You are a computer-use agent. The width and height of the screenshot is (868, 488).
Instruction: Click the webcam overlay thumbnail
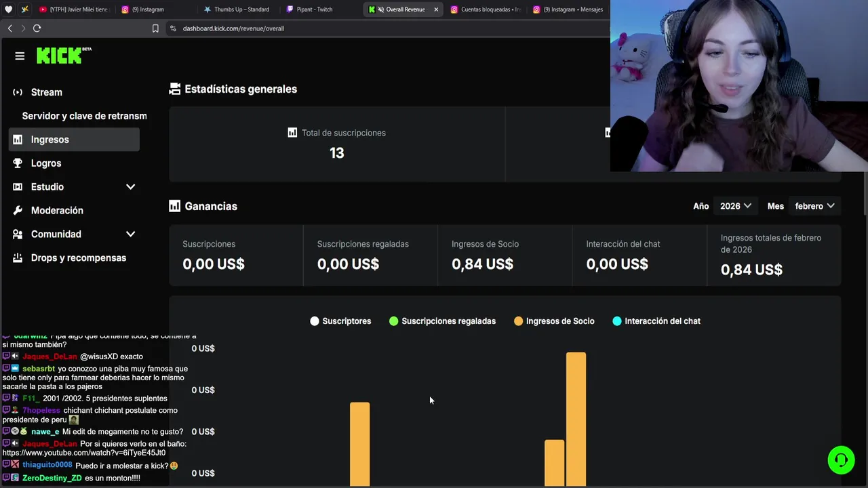click(739, 85)
